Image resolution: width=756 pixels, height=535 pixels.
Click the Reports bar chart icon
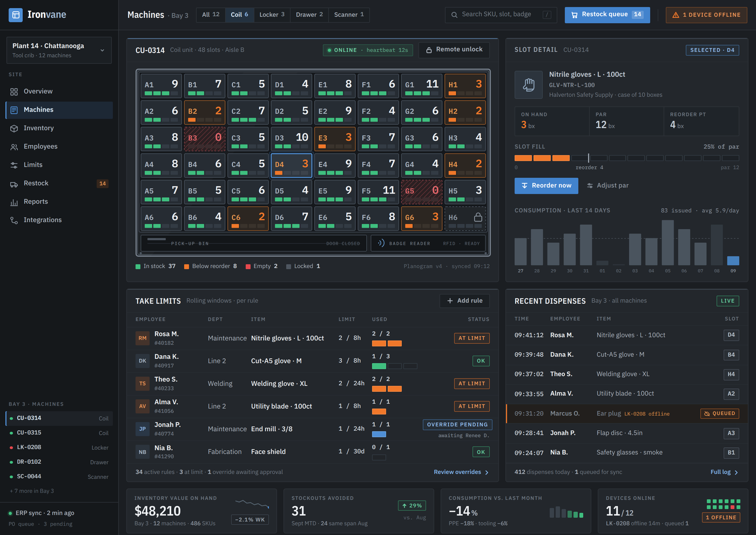point(14,202)
